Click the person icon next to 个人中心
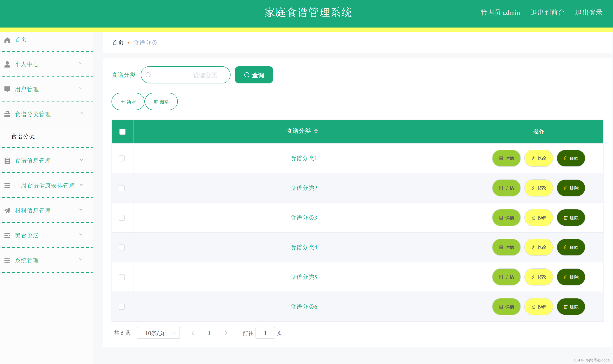The width and height of the screenshot is (613, 364). tap(7, 64)
